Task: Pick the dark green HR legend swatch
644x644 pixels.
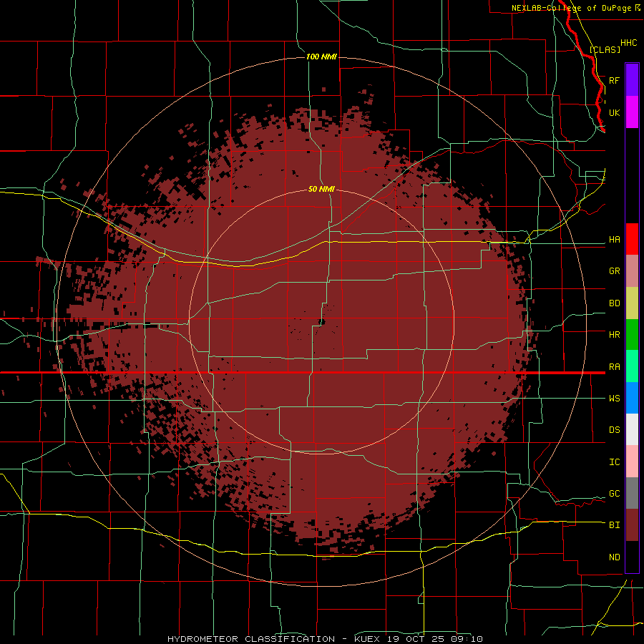Action: point(632,335)
